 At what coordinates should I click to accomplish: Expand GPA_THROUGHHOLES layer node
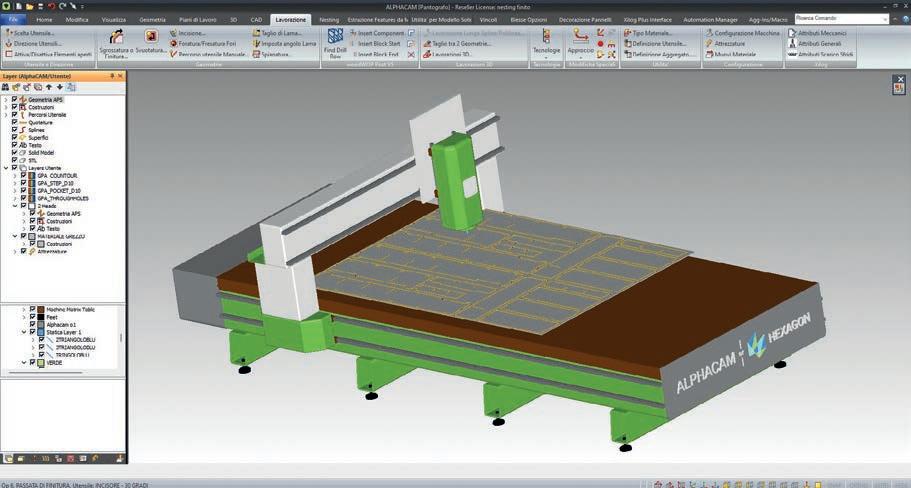coord(15,198)
